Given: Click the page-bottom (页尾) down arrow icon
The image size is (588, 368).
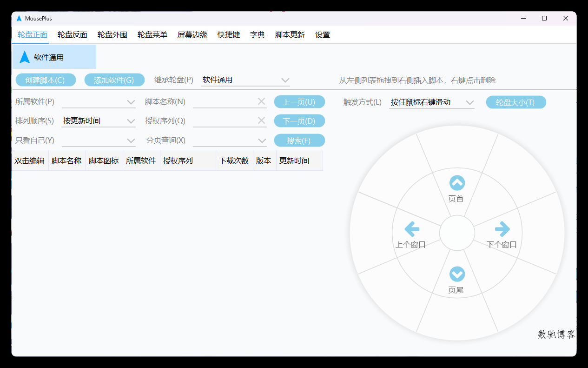Looking at the screenshot, I should tap(457, 274).
